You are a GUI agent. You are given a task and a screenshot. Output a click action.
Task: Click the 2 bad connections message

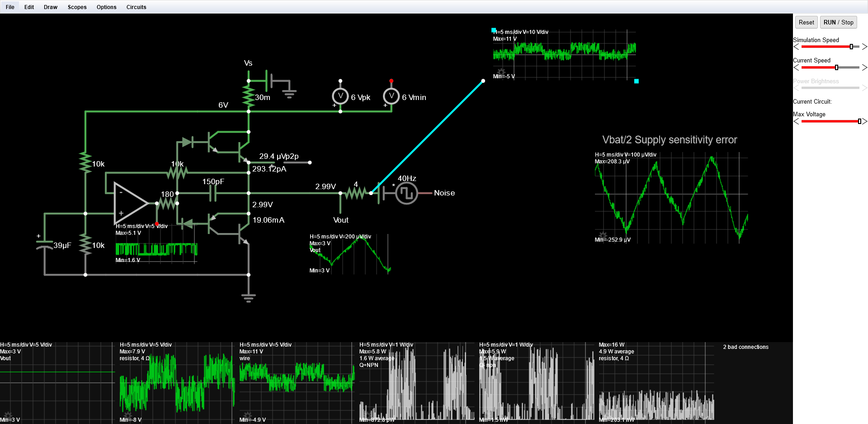click(x=745, y=347)
